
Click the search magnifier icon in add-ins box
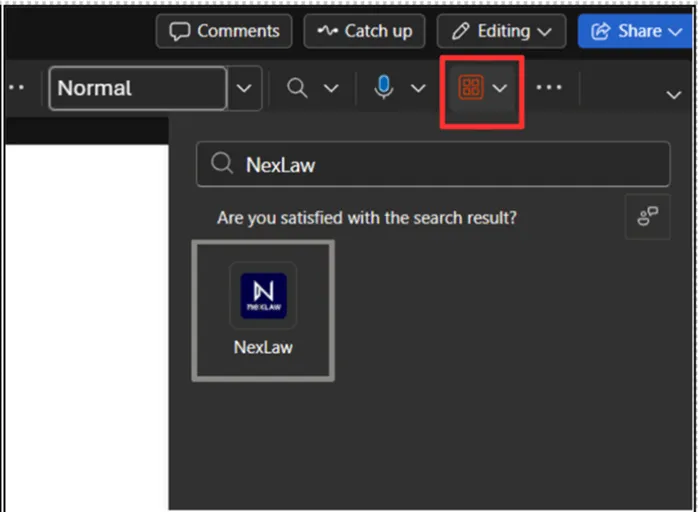[222, 163]
